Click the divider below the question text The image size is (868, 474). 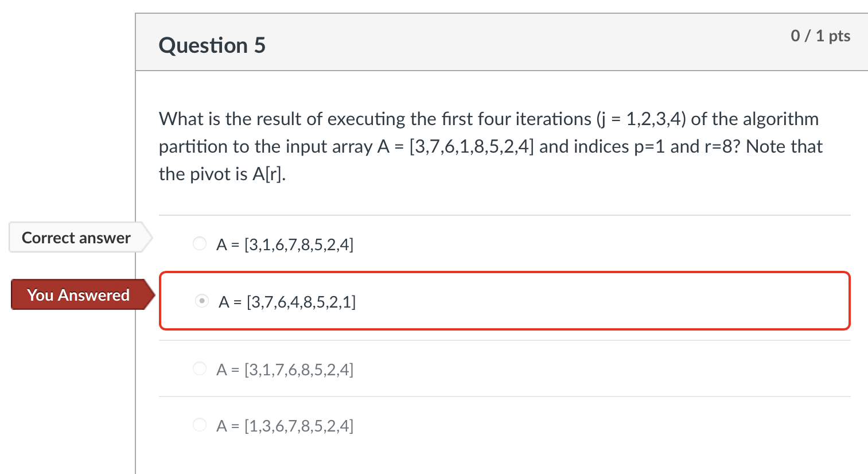click(505, 215)
